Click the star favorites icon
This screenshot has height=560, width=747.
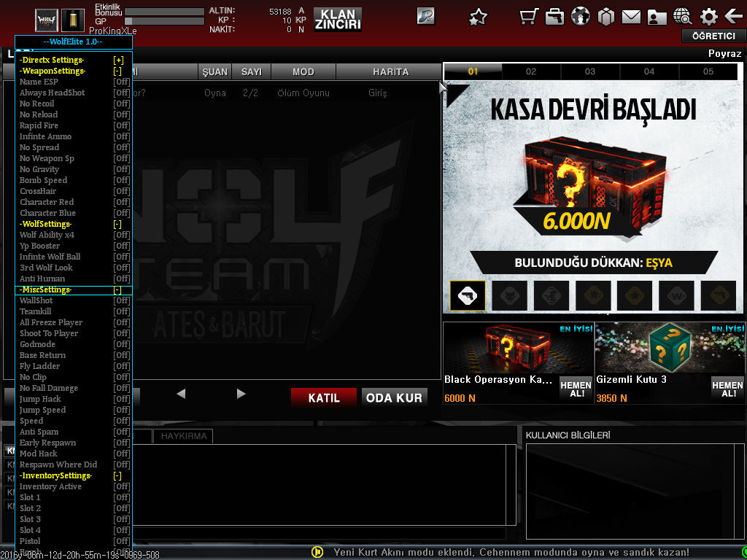(478, 17)
